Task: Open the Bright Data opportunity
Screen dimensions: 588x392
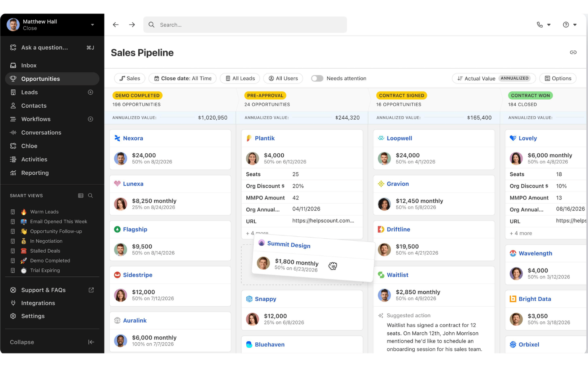Action: [x=535, y=299]
